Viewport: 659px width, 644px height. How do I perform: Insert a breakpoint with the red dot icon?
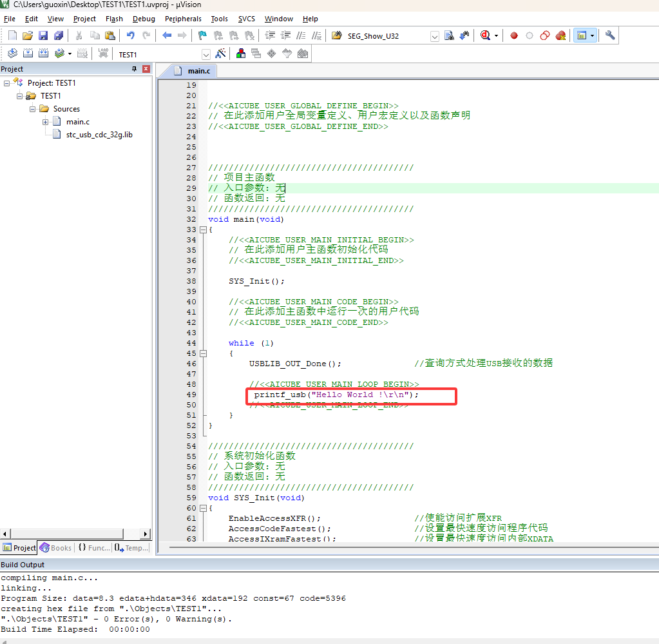(x=513, y=35)
